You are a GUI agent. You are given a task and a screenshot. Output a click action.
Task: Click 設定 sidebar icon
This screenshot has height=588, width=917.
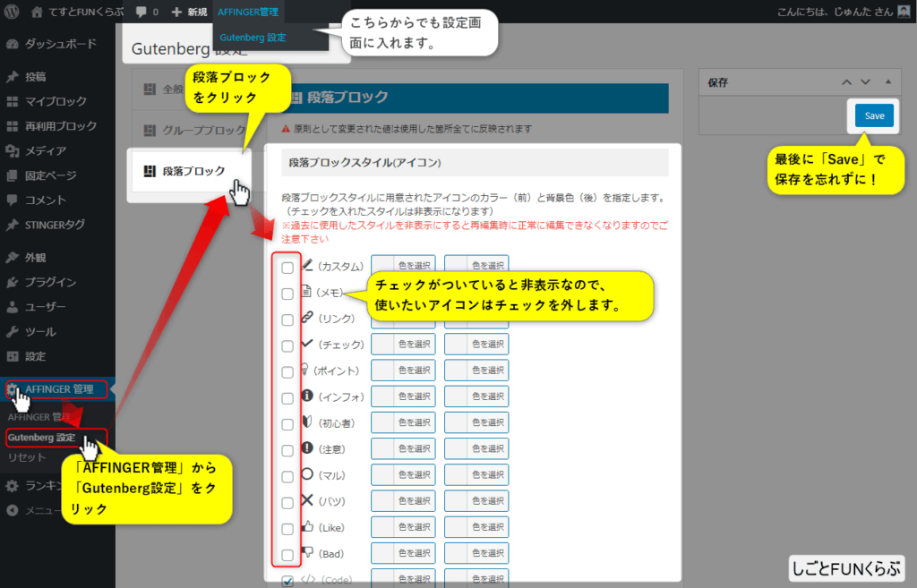coord(13,356)
